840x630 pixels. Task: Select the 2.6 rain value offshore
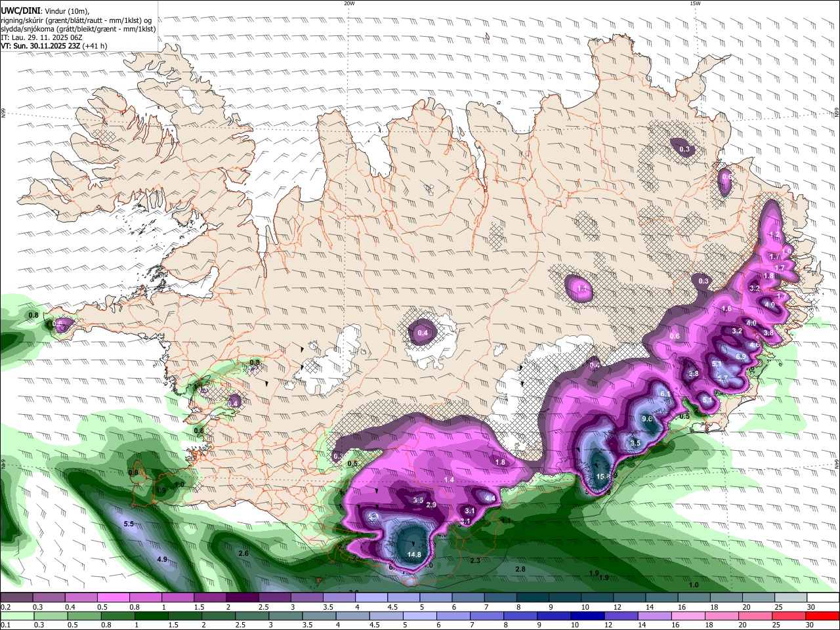coord(243,554)
